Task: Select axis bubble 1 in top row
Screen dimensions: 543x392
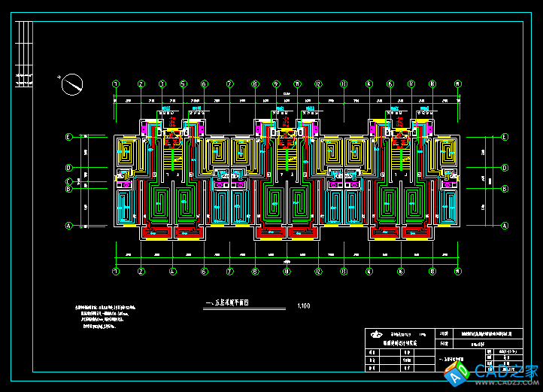Action: click(116, 84)
